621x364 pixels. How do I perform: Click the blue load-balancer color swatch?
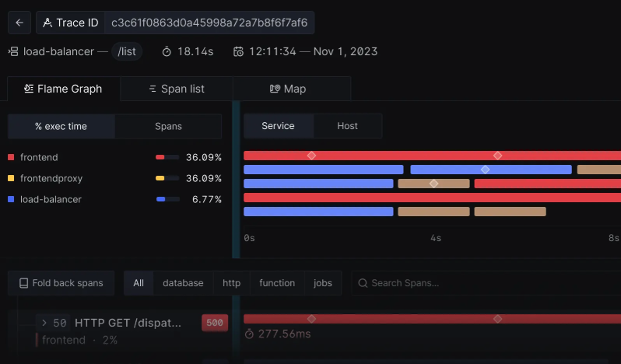(11, 199)
